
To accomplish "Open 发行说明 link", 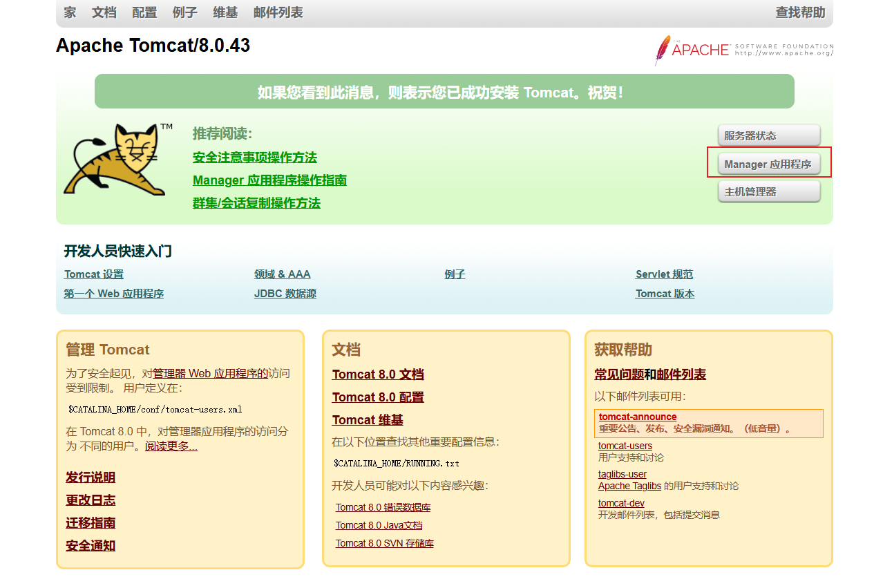I will click(91, 477).
